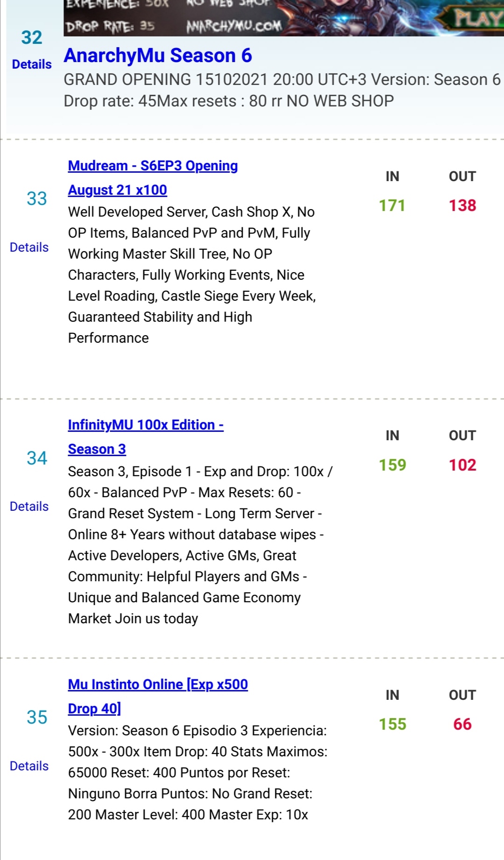Image resolution: width=504 pixels, height=860 pixels.
Task: Click 'Guaranteed Stability and High' text
Action: pos(160,317)
